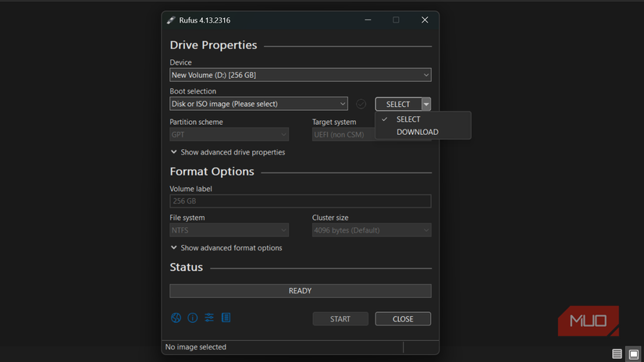Open the File system NTFS dropdown

coord(229,230)
